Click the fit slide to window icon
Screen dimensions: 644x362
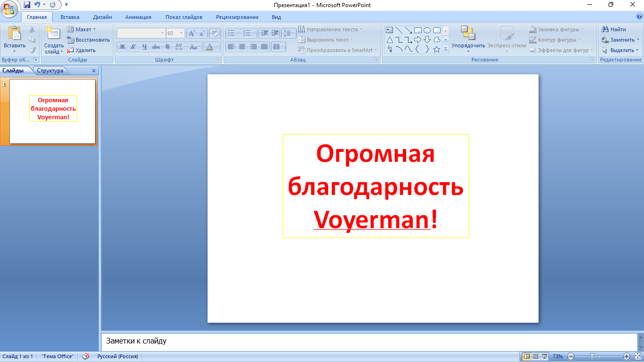(637, 356)
